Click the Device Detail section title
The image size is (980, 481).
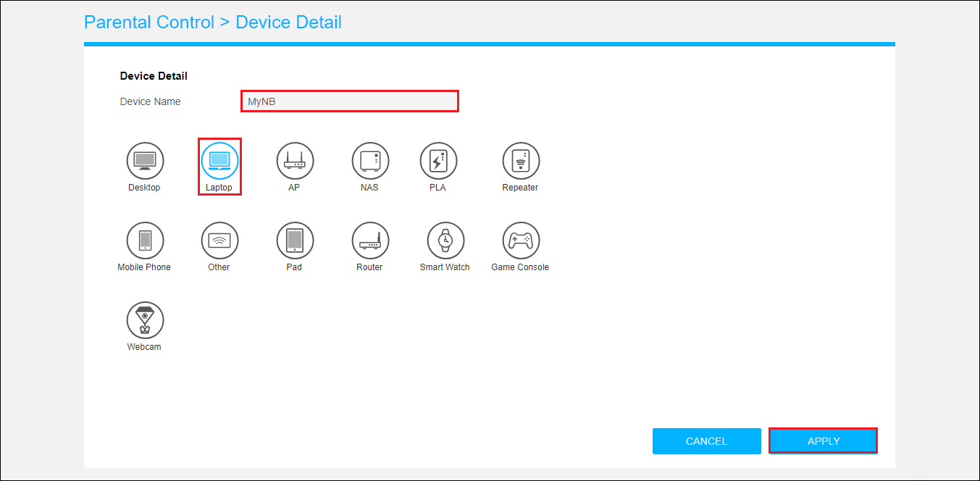(154, 75)
